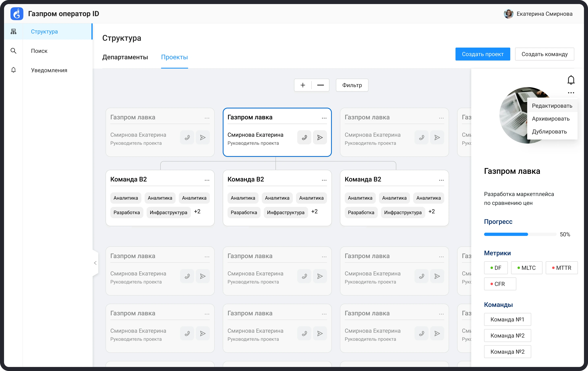Open the ellipsis menu of the first Команда B2 card

pyautogui.click(x=207, y=180)
